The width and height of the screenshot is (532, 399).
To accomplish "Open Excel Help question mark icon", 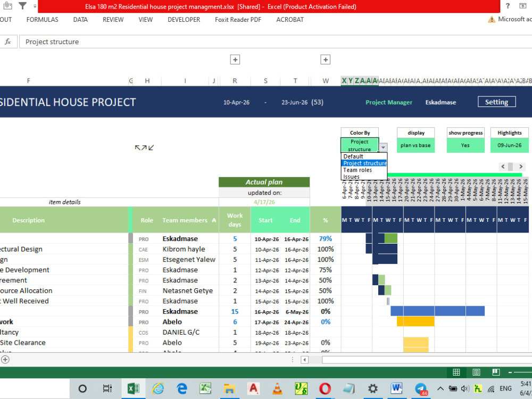I will 508,6.
